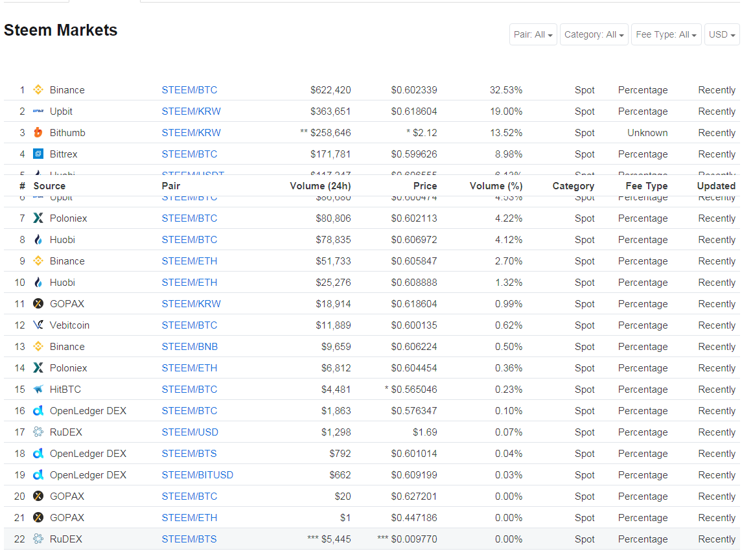Image resolution: width=742 pixels, height=560 pixels.
Task: Click the Poloniex logo in row 14
Action: tap(38, 367)
